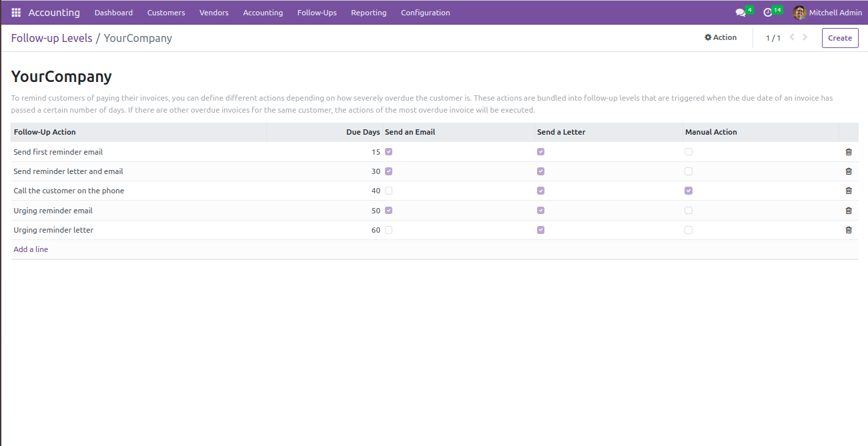The height and width of the screenshot is (446, 868).
Task: Delete the 'Send first reminder email' row
Action: (849, 152)
